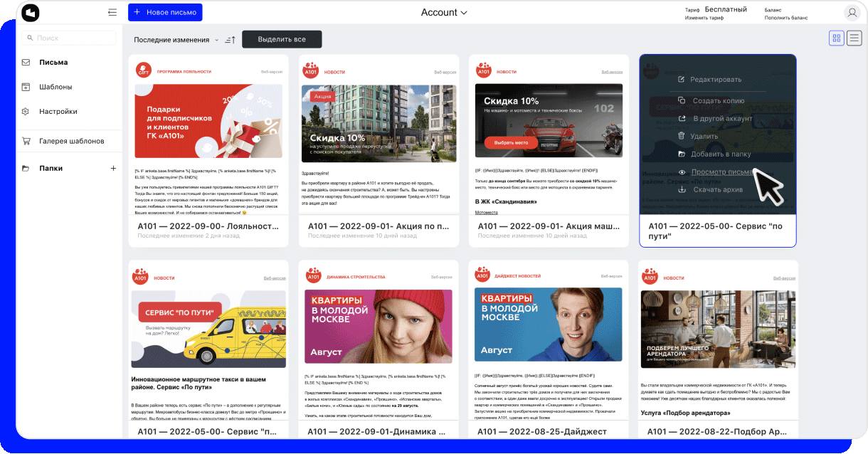868x454 pixels.
Task: Click the folder icon next to Папки
Action: tap(26, 169)
